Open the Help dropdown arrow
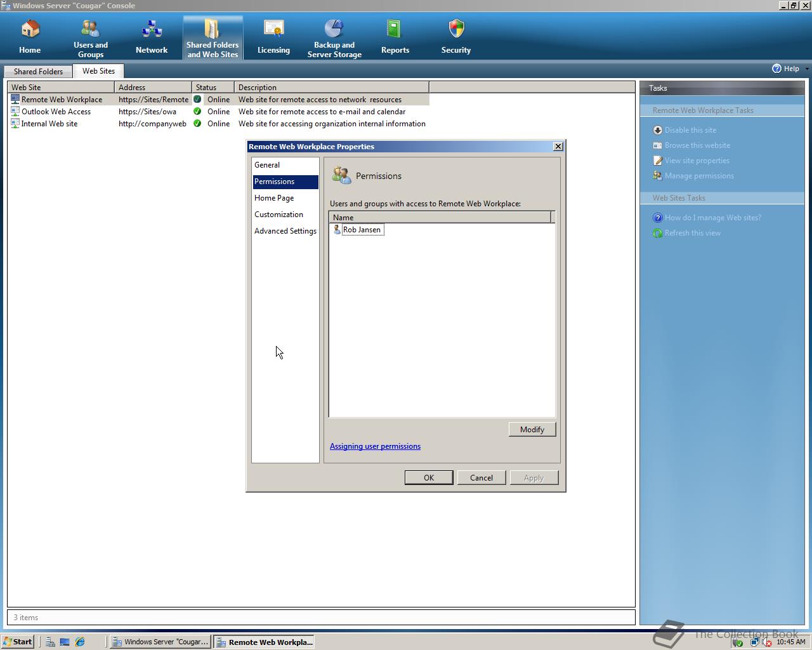The width and height of the screenshot is (812, 650). coord(807,69)
